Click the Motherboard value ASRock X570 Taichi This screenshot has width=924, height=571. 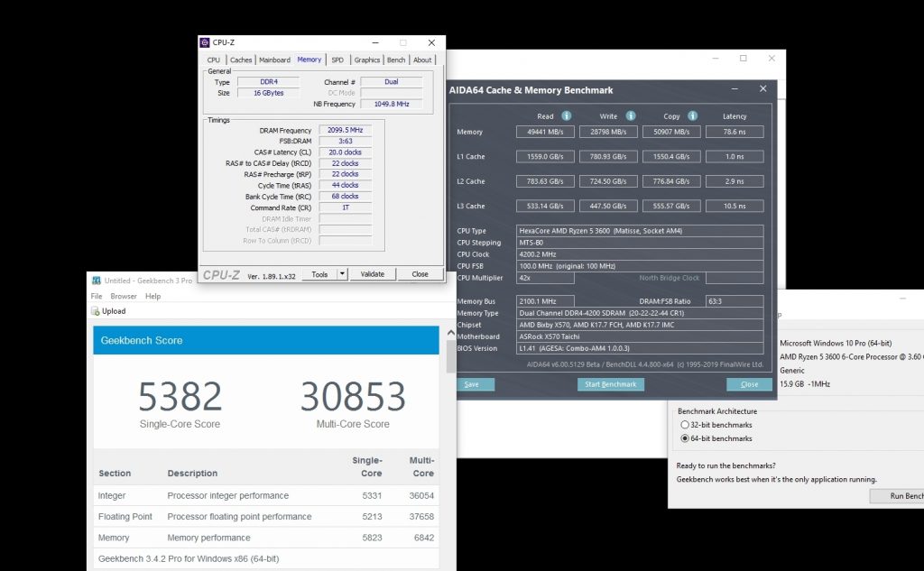coord(640,336)
